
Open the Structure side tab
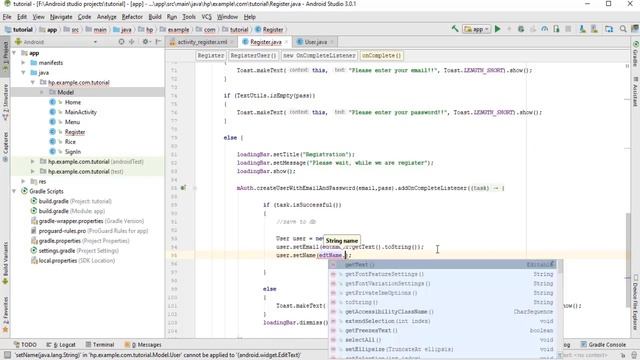coord(5,102)
